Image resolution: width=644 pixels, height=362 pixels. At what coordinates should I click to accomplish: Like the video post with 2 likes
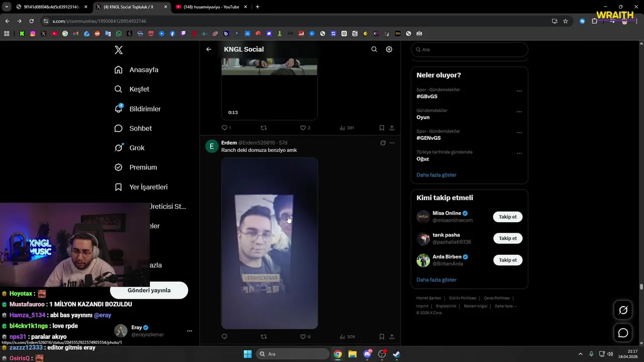click(305, 128)
